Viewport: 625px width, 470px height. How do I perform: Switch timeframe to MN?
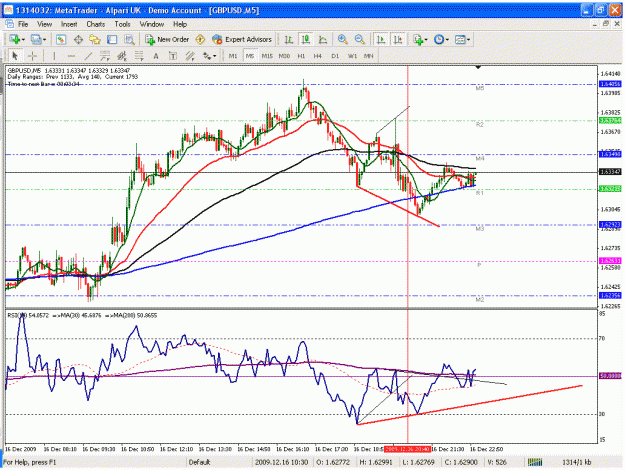coord(369,56)
